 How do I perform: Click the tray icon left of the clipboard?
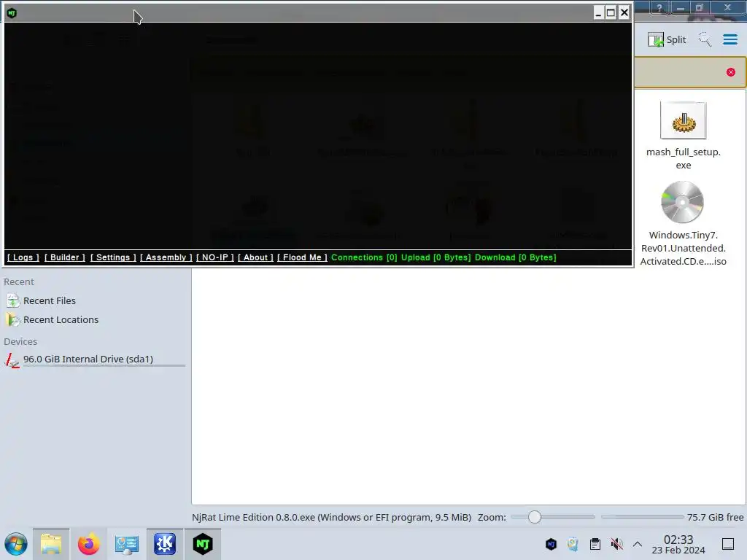click(573, 544)
